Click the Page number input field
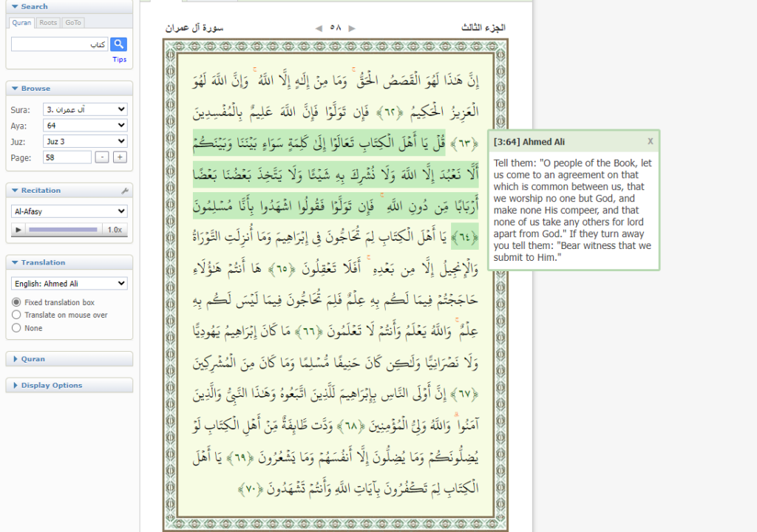Viewport: 757px width, 532px height. point(67,157)
